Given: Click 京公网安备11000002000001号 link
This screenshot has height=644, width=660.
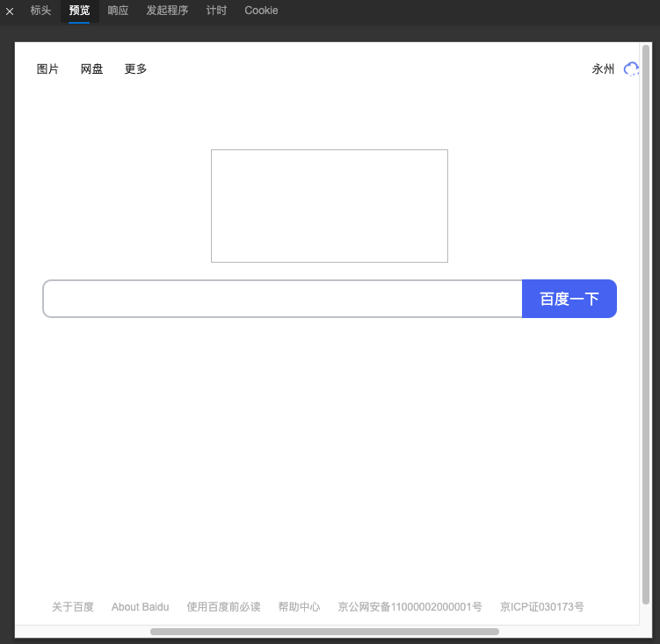Looking at the screenshot, I should pyautogui.click(x=410, y=606).
